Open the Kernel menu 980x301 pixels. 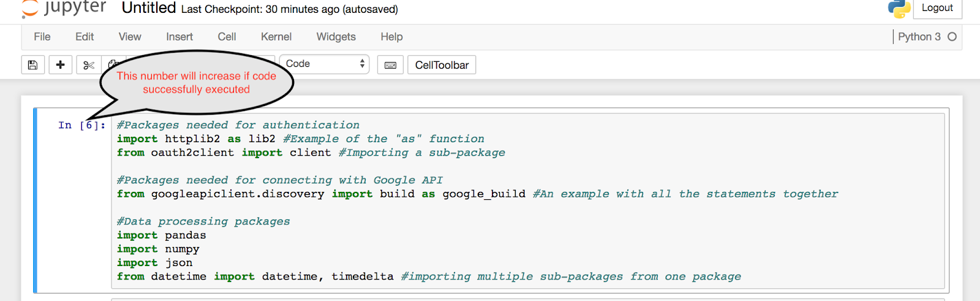[x=276, y=37]
